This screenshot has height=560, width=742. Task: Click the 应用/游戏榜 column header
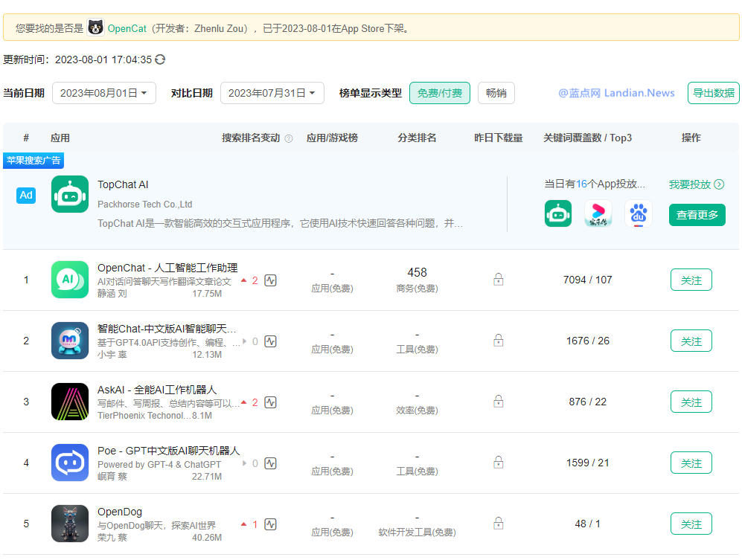click(332, 138)
